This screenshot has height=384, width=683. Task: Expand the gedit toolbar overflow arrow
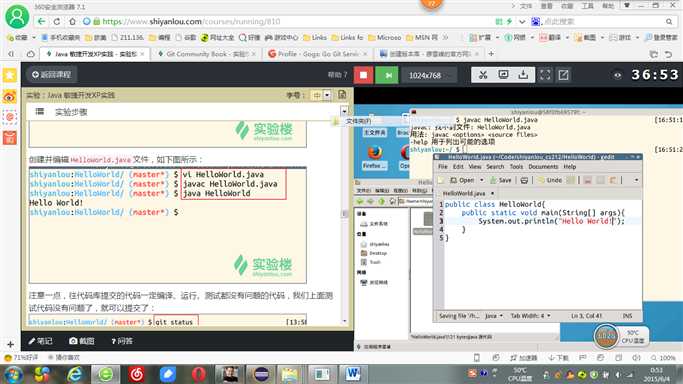(636, 180)
